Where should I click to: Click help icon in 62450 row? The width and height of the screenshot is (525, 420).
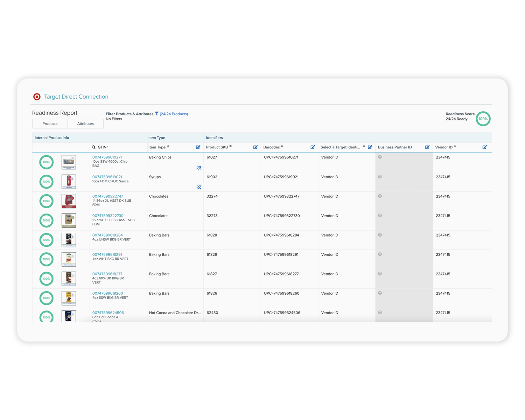point(380,313)
